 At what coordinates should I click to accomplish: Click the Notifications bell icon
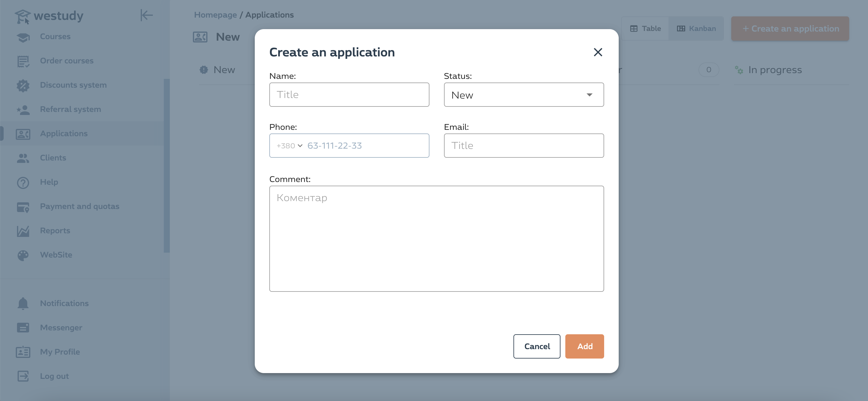coord(23,303)
